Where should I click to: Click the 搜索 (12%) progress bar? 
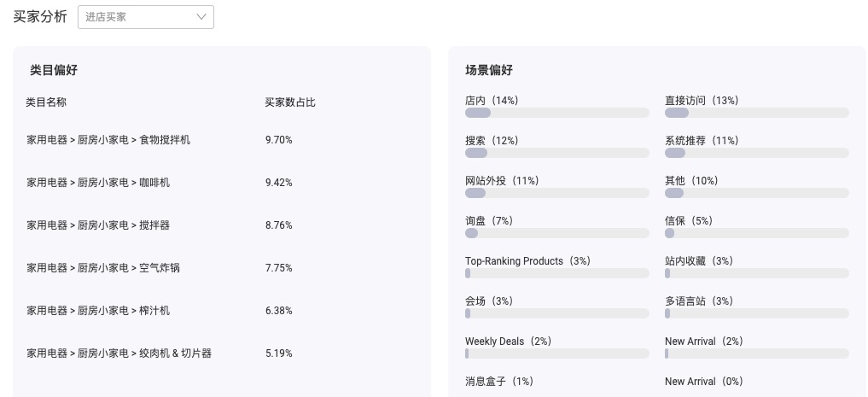(x=556, y=153)
